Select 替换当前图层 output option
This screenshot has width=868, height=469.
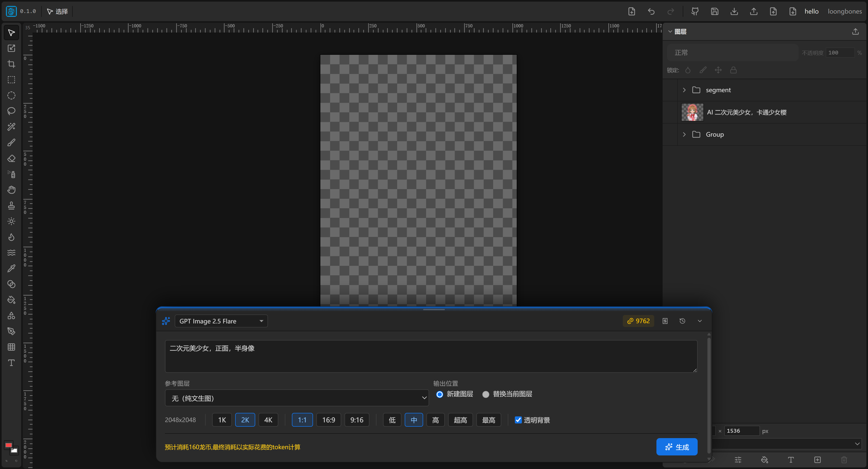pos(507,394)
